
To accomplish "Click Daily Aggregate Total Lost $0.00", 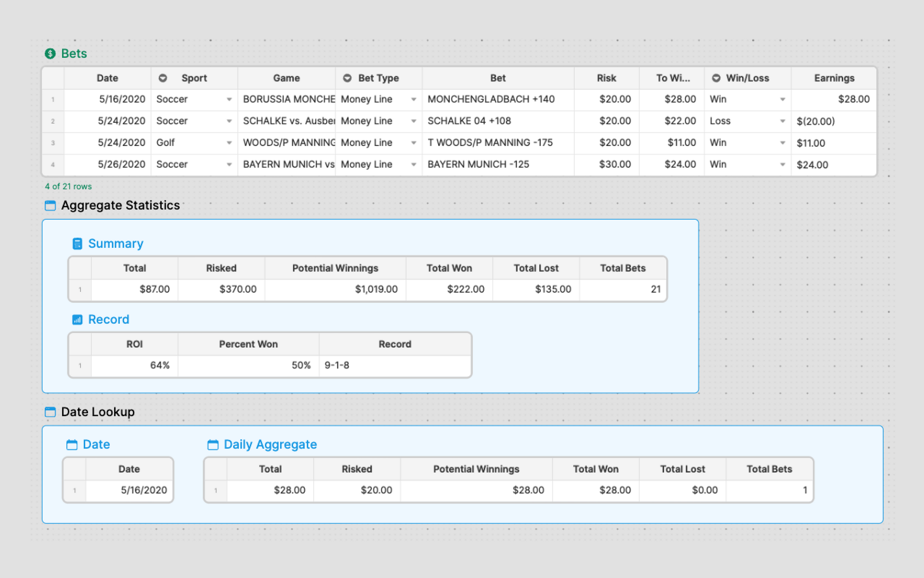I will [x=683, y=490].
